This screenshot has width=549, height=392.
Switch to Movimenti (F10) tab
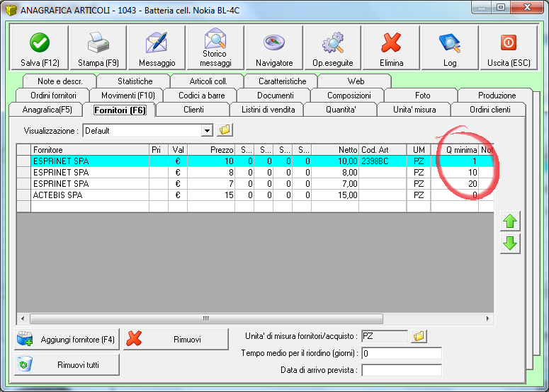coord(128,96)
